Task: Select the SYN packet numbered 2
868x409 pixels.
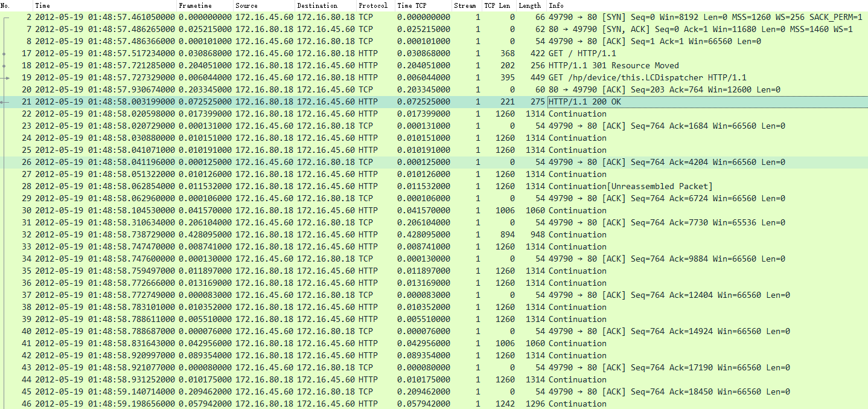Action: pyautogui.click(x=302, y=17)
